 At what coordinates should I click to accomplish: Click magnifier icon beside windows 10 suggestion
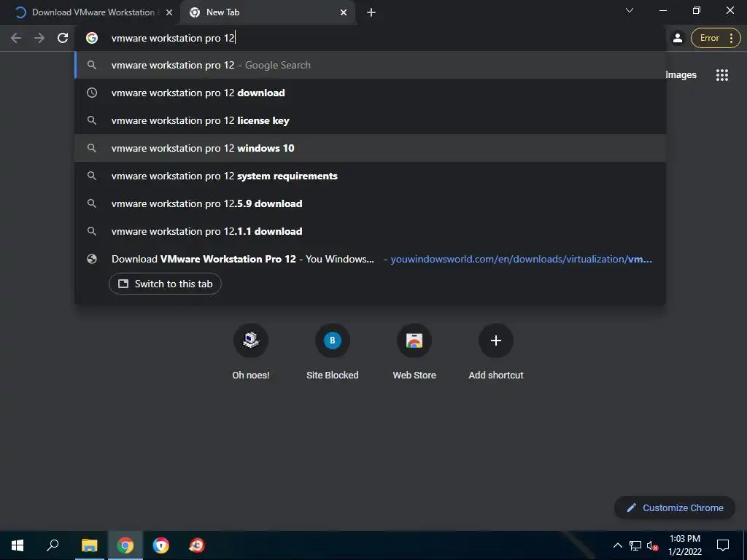click(92, 148)
